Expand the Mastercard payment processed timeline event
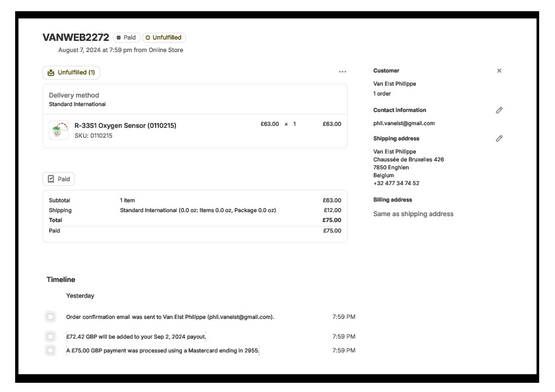This screenshot has height=392, width=555. [x=163, y=350]
